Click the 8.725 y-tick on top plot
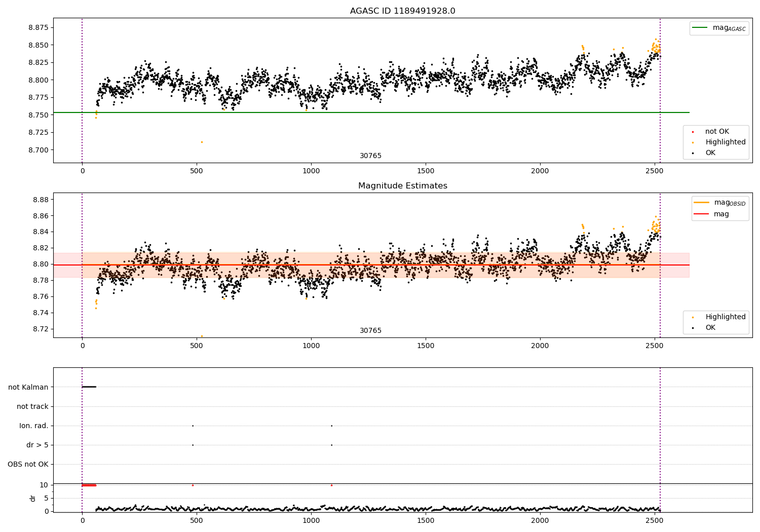 [39, 133]
